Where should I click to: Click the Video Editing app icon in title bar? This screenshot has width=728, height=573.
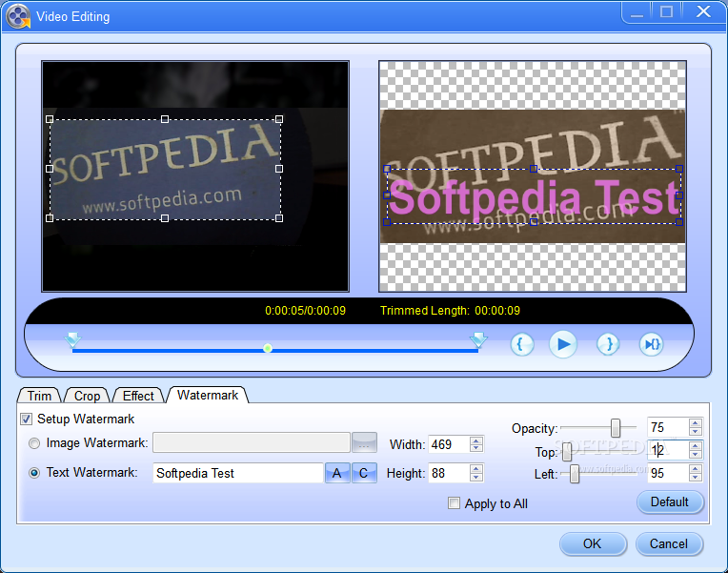pyautogui.click(x=18, y=17)
